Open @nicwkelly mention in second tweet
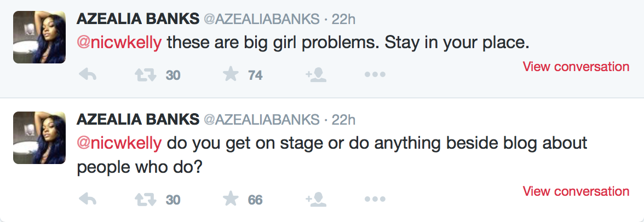The width and height of the screenshot is (644, 222). pos(119,143)
